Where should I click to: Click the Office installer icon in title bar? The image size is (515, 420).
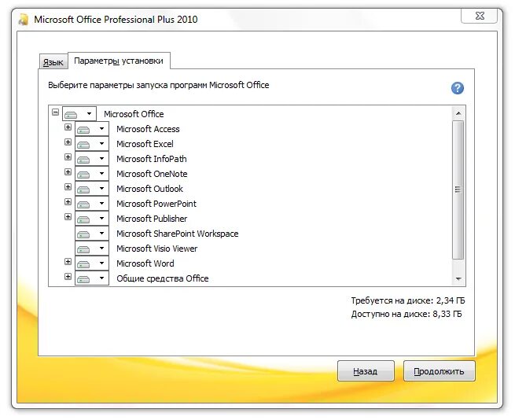24,20
